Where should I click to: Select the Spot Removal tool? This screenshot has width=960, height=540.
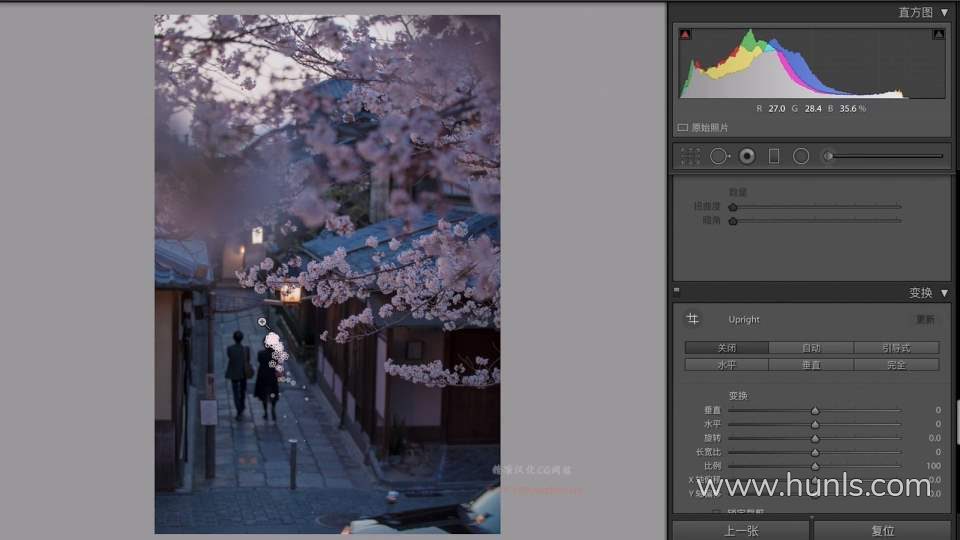(719, 156)
